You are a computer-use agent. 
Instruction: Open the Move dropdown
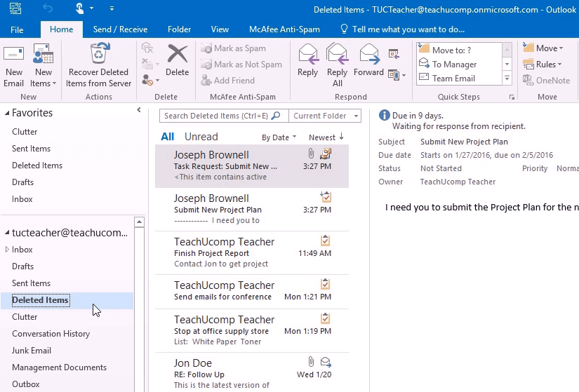(543, 48)
